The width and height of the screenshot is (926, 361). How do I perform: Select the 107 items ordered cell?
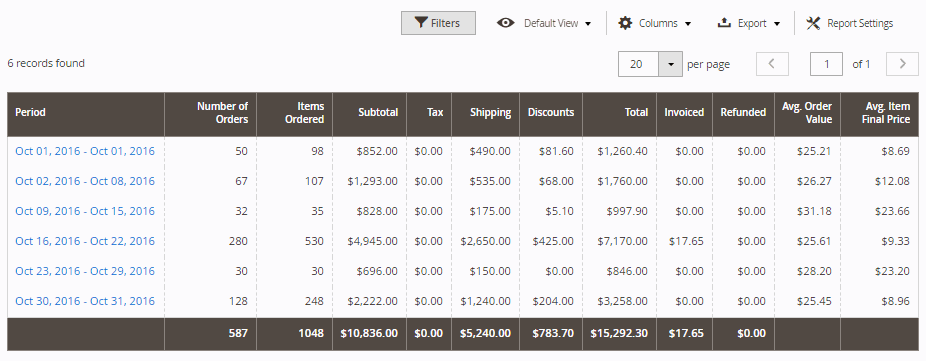click(294, 181)
